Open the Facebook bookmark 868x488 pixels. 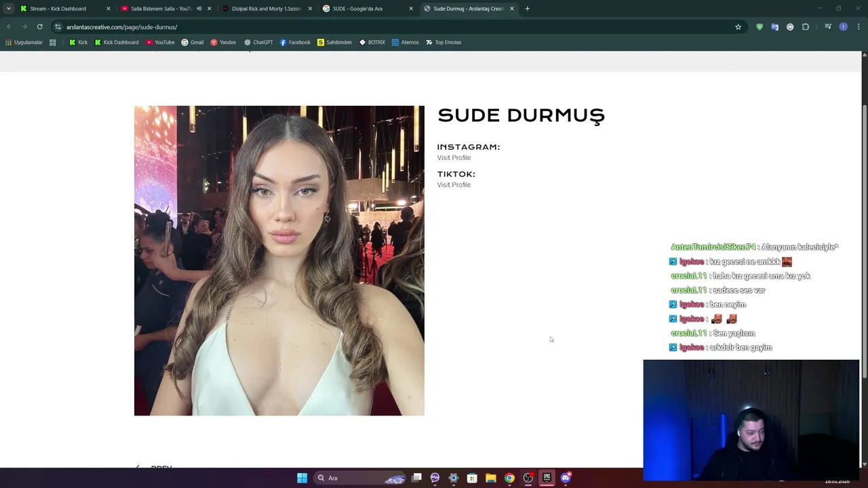click(295, 42)
